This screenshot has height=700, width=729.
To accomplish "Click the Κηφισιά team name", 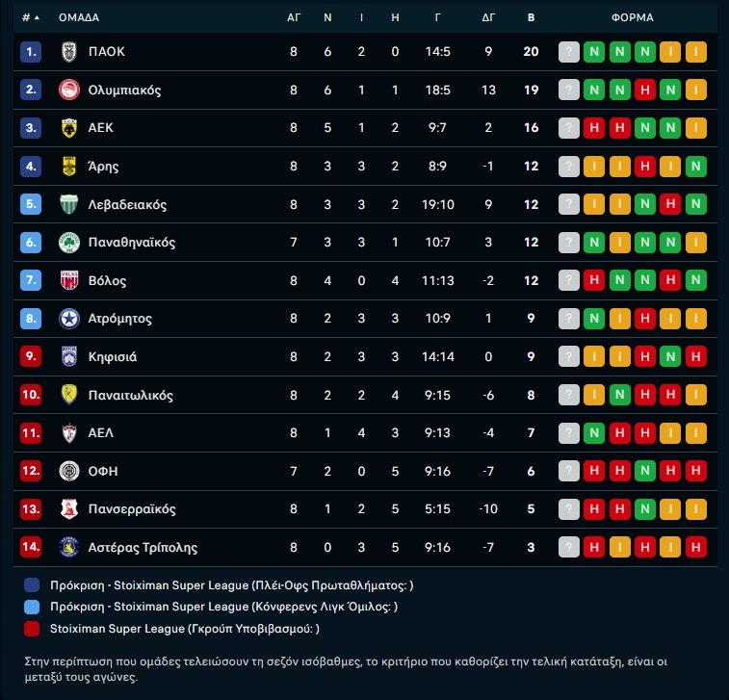I will [x=113, y=356].
